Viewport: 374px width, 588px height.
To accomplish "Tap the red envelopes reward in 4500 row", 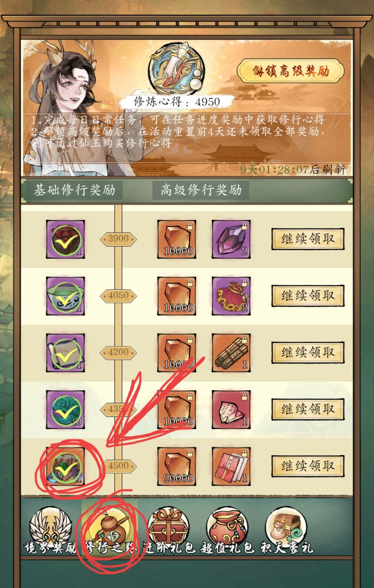I will click(231, 466).
